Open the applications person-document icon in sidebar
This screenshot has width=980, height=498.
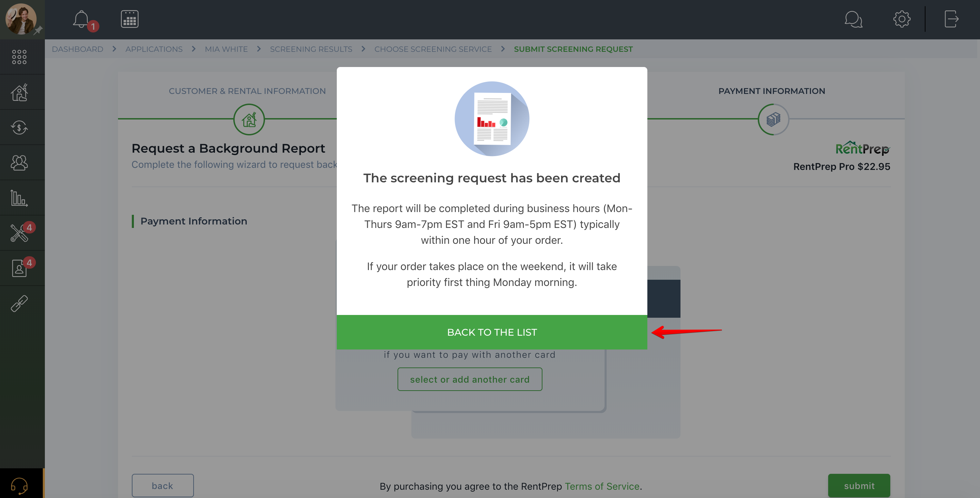(x=19, y=268)
